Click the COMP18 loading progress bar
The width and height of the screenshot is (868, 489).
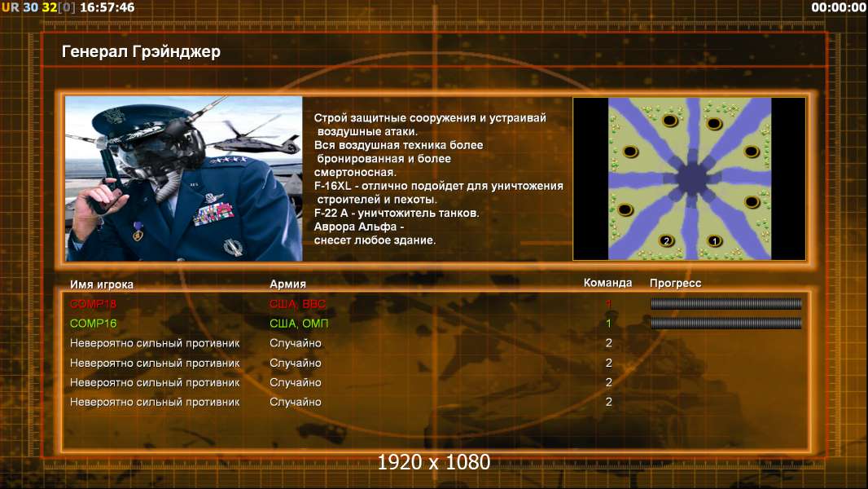(726, 303)
